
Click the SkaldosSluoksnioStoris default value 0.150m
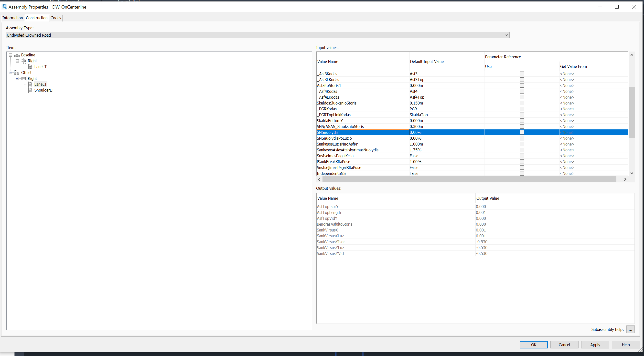pyautogui.click(x=416, y=103)
